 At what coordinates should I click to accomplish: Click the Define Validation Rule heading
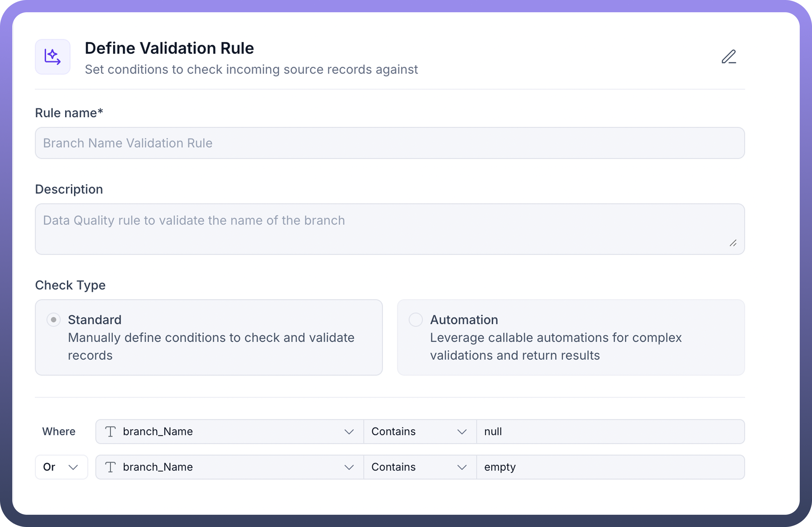click(169, 48)
